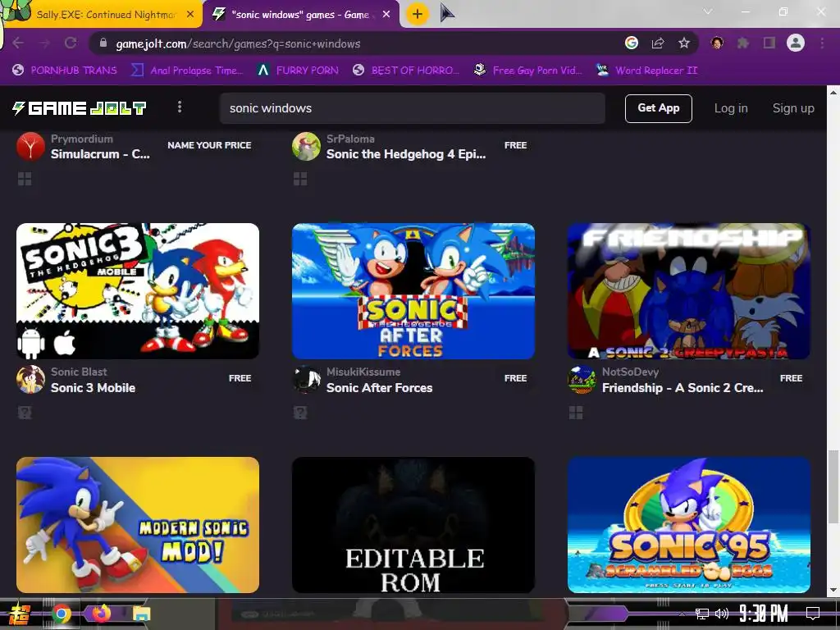
Task: Click the Sonic Blast author avatar
Action: coord(30,380)
